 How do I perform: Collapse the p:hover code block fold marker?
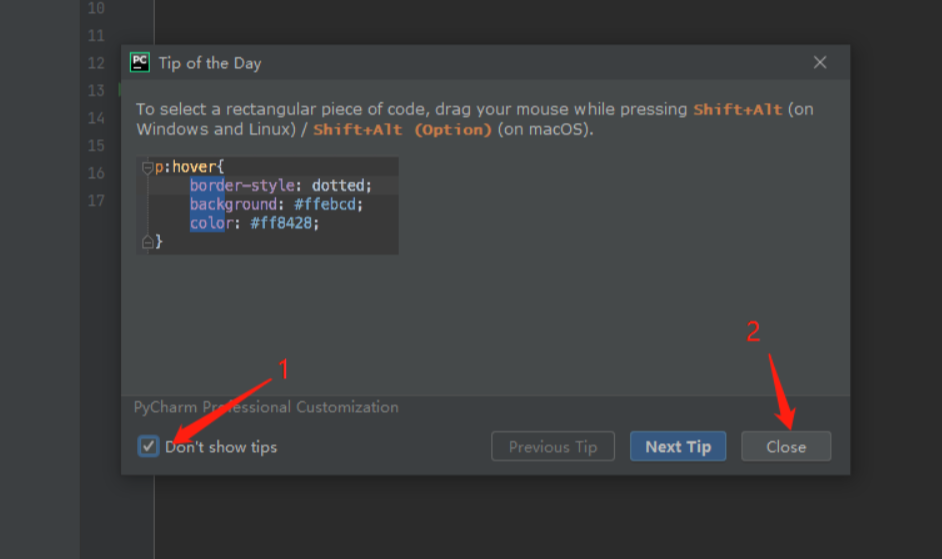coord(147,167)
